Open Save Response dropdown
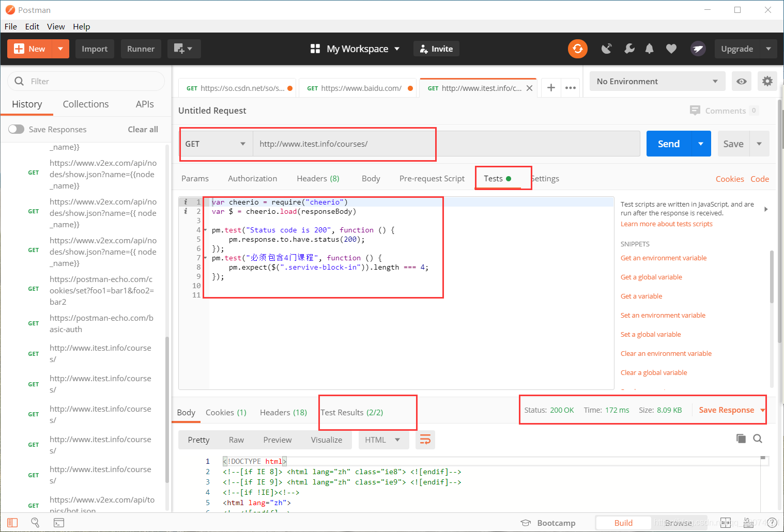 (x=732, y=410)
